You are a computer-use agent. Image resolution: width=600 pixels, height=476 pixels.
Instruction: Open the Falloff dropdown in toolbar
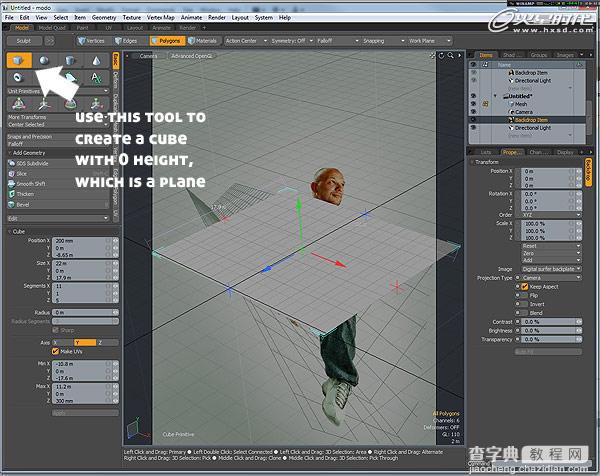point(338,41)
